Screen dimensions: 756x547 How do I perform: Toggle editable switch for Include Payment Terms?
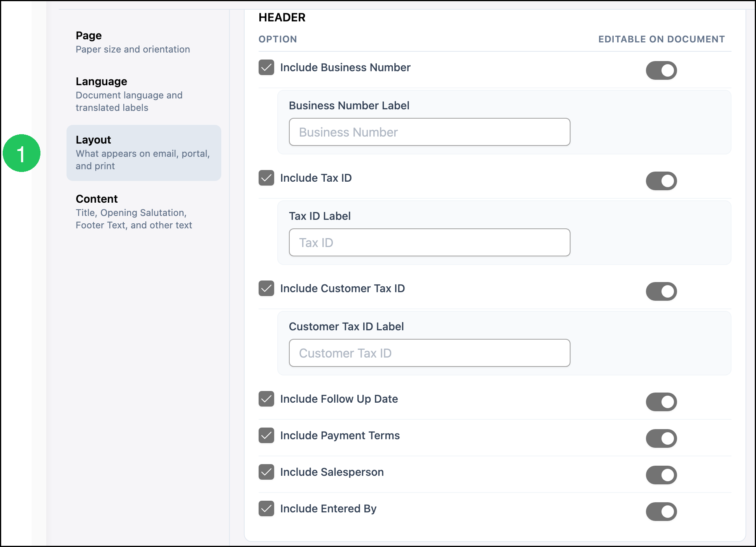[661, 438]
